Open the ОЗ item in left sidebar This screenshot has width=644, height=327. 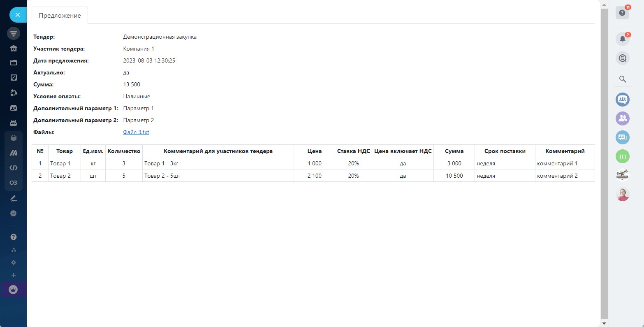coord(14,183)
